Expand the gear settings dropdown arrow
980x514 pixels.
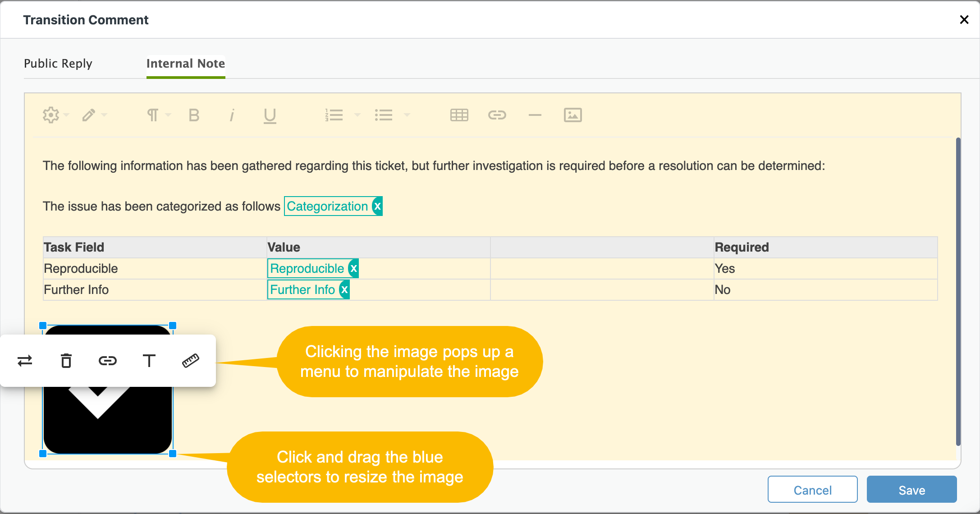click(67, 115)
